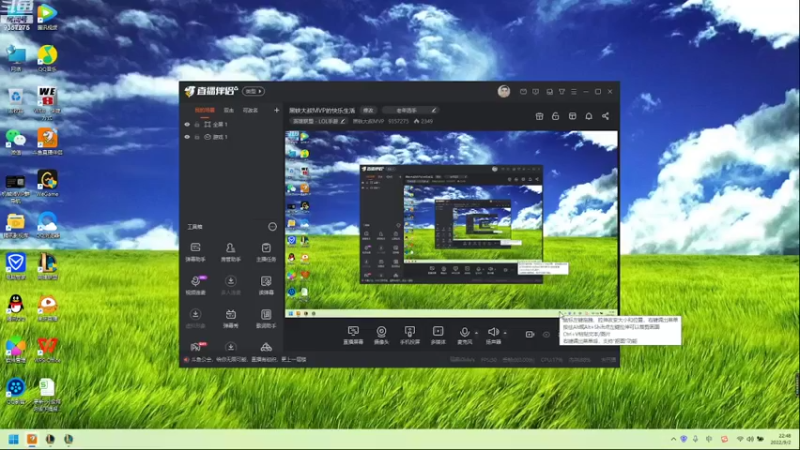The height and width of the screenshot is (450, 800).
Task: Switch to the third scene tab 可改名
Action: (x=250, y=110)
